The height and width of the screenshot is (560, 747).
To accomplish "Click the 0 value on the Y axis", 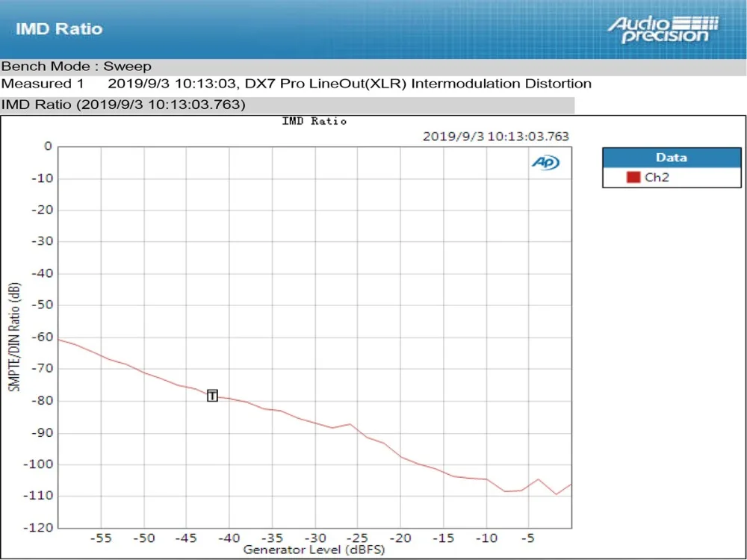I will [x=48, y=146].
